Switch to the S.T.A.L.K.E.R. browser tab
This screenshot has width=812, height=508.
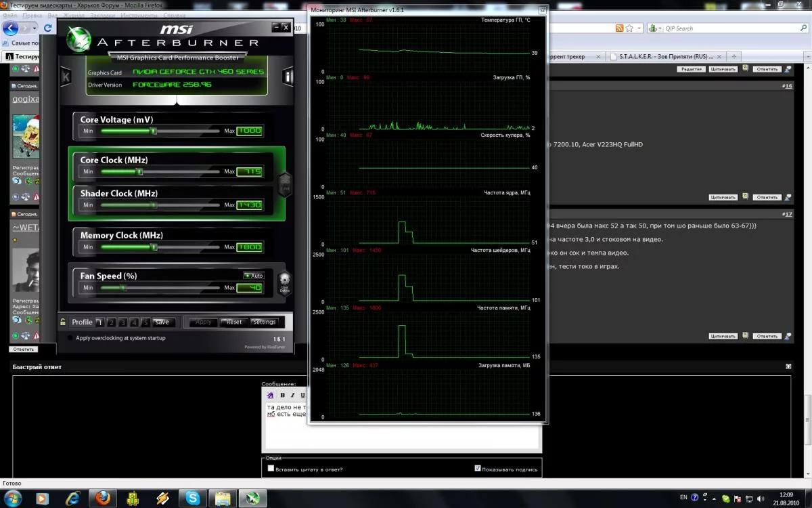click(660, 57)
